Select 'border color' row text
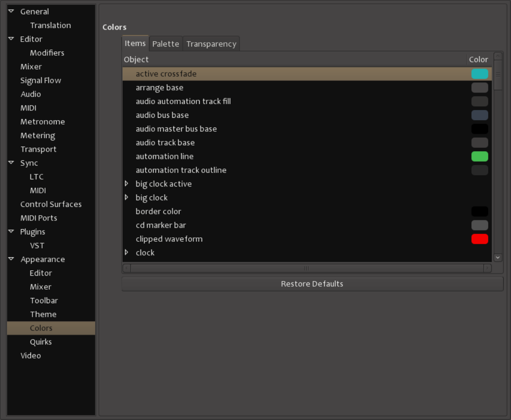 coord(158,211)
